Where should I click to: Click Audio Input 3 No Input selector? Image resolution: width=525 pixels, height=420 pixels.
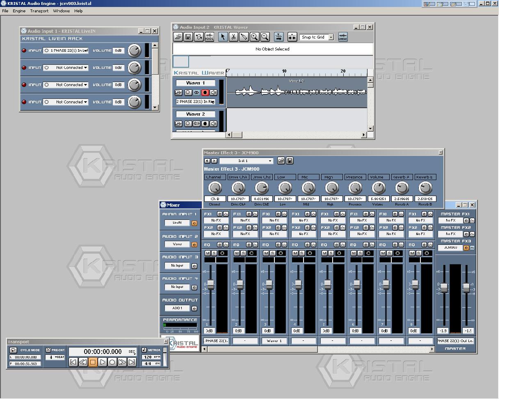[x=177, y=266]
